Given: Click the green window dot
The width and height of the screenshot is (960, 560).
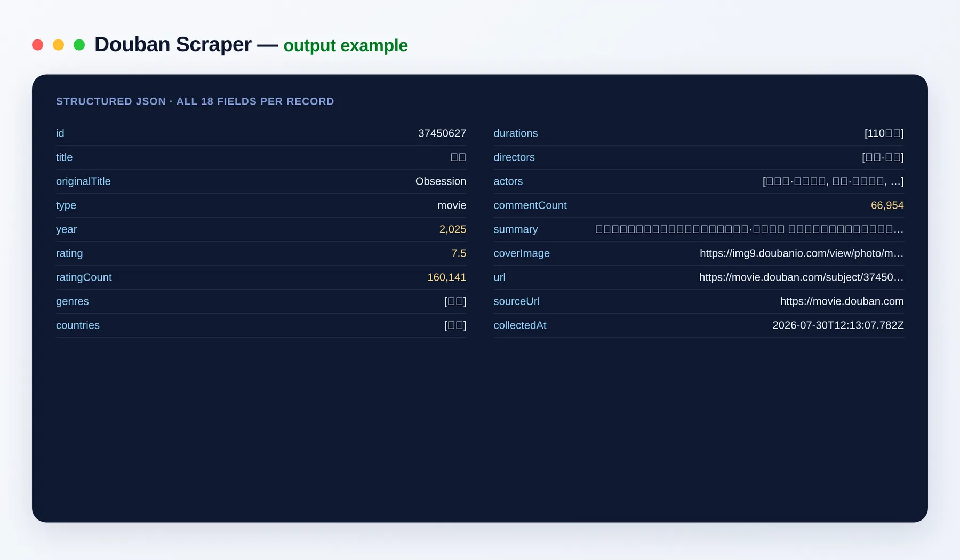Looking at the screenshot, I should click(x=79, y=45).
